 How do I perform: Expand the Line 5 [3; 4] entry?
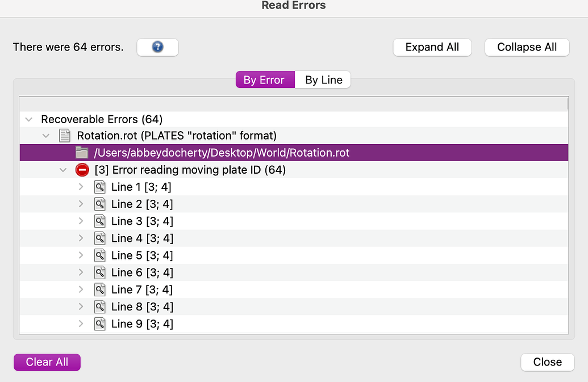point(81,255)
